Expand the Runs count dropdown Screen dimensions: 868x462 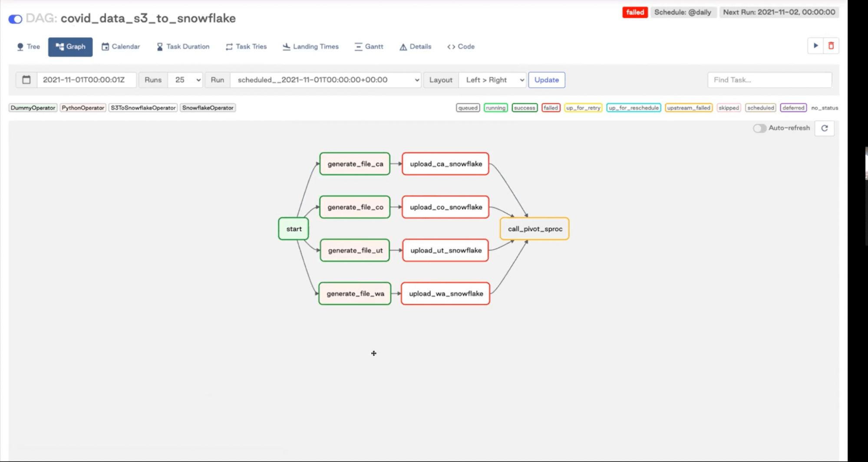pos(185,80)
